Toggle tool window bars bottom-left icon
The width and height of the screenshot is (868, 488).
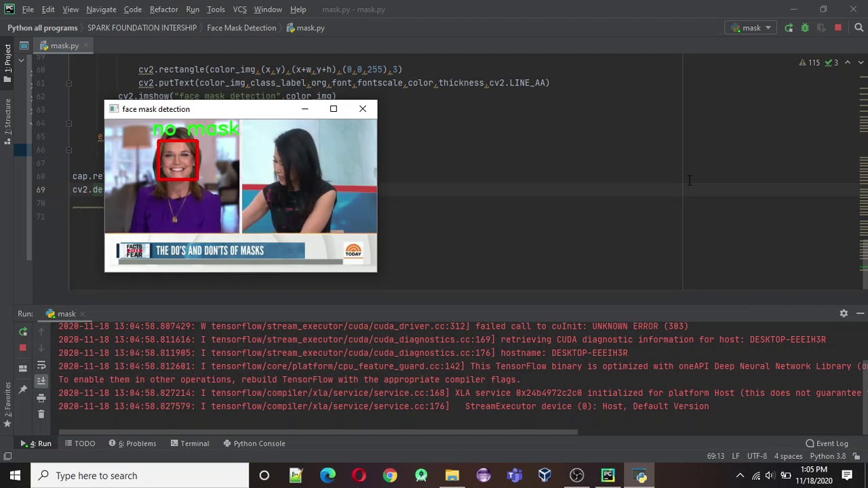pos(7,456)
